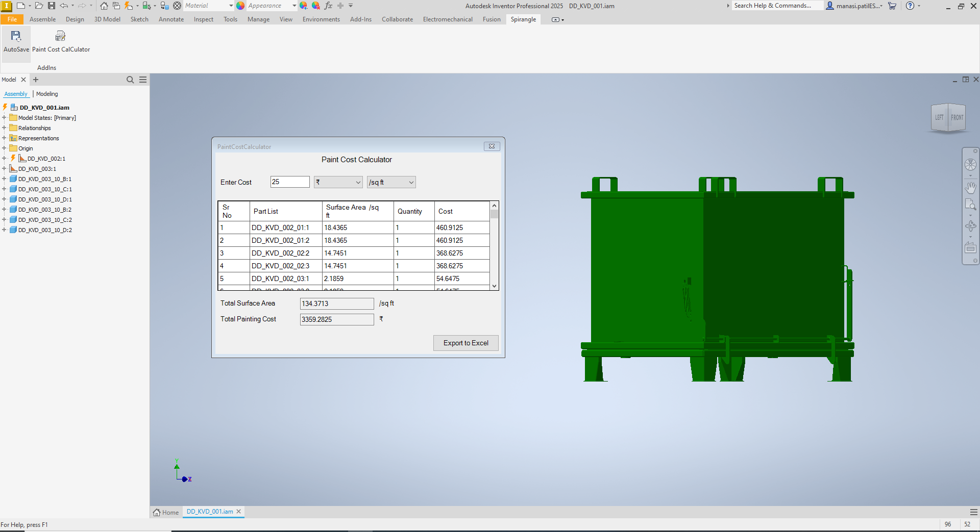Expand the Model States tree node
This screenshot has width=980, height=532.
click(x=4, y=118)
